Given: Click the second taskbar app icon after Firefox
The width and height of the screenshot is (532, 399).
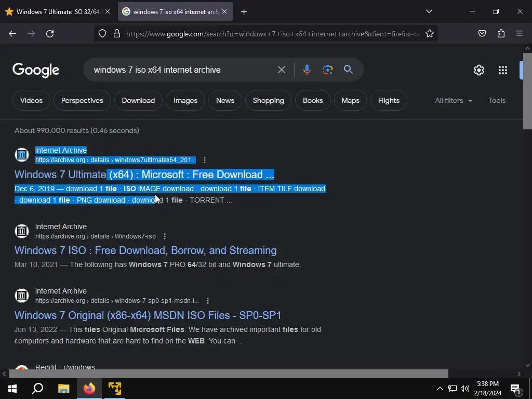Looking at the screenshot, I should coord(115,389).
